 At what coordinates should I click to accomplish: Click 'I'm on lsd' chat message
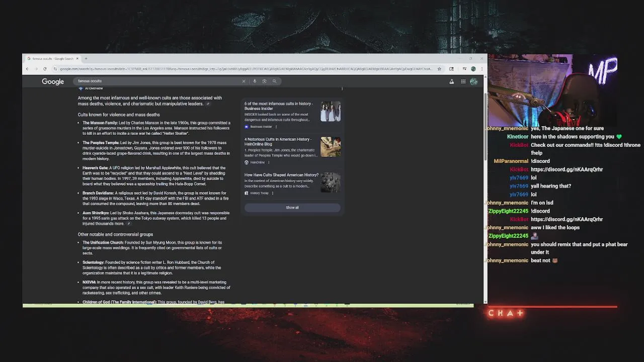pos(542,203)
